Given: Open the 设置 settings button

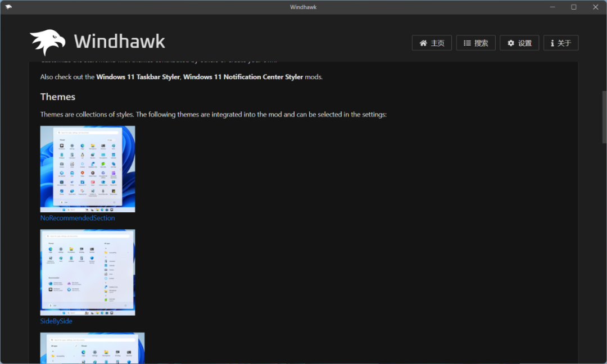Looking at the screenshot, I should click(519, 43).
